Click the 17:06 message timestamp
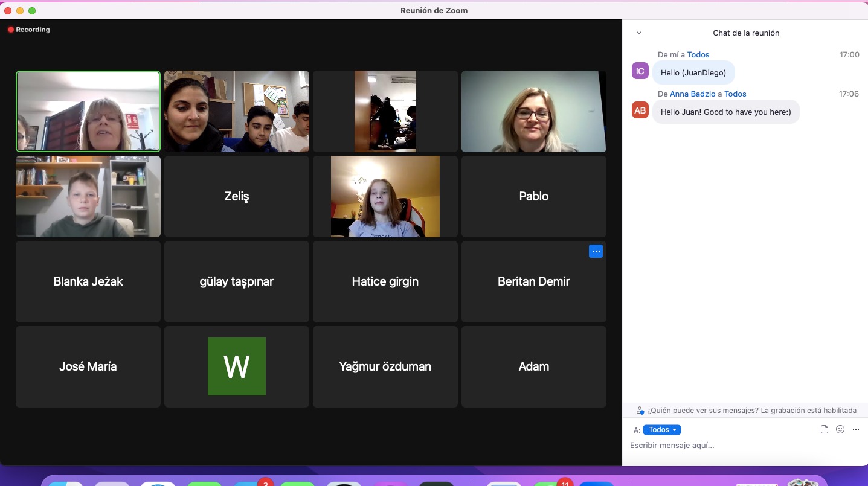 tap(849, 94)
